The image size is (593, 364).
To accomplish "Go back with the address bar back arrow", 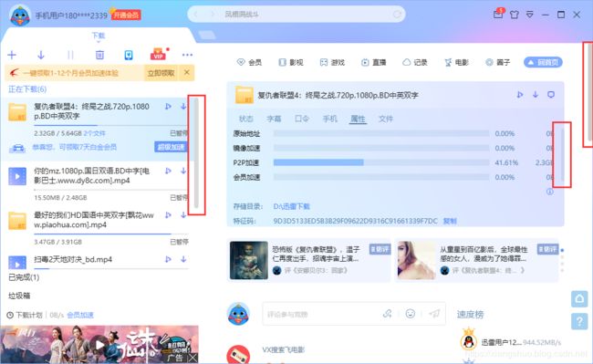I will pyautogui.click(x=196, y=15).
